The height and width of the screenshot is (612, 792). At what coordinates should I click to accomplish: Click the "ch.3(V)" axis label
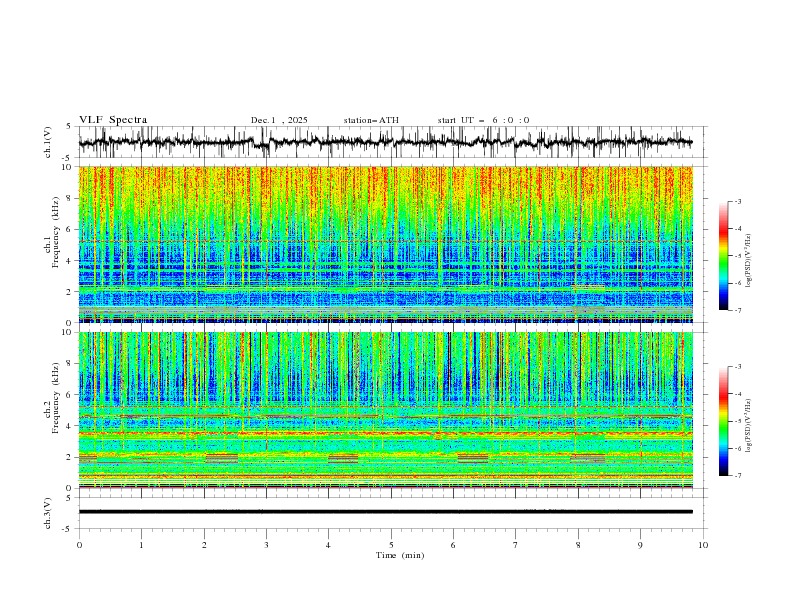click(48, 513)
